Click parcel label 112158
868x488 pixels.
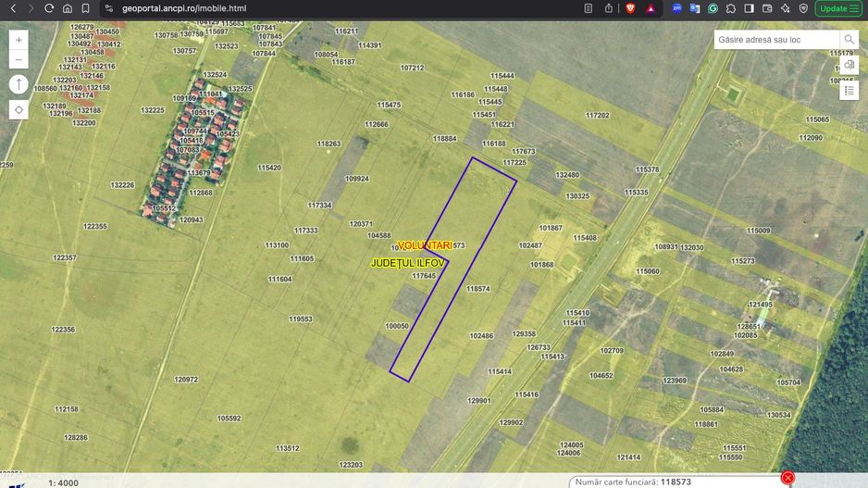pos(67,408)
